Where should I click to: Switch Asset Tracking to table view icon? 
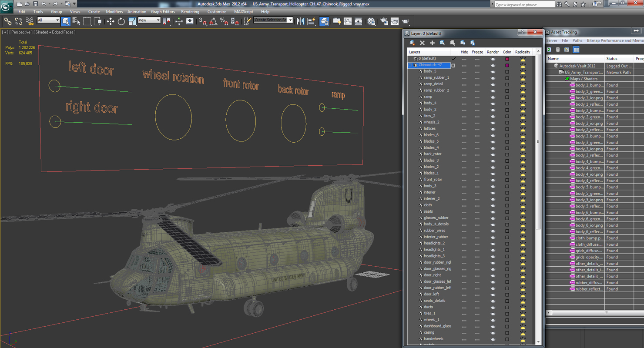coord(576,50)
